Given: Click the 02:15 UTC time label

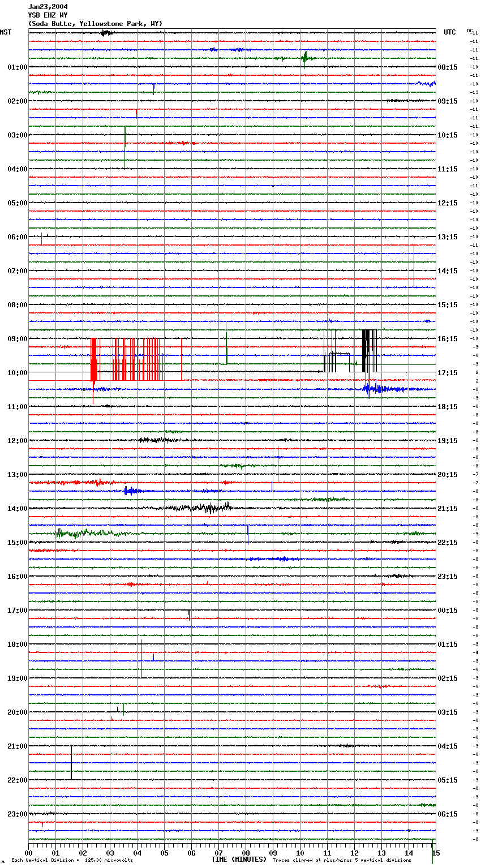Looking at the screenshot, I should pyautogui.click(x=448, y=678).
